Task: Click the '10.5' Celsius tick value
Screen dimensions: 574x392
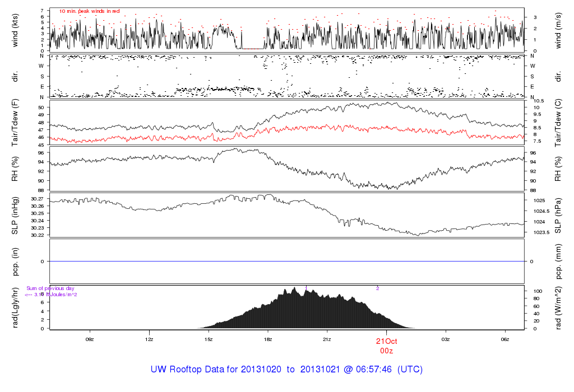Action: (x=539, y=101)
